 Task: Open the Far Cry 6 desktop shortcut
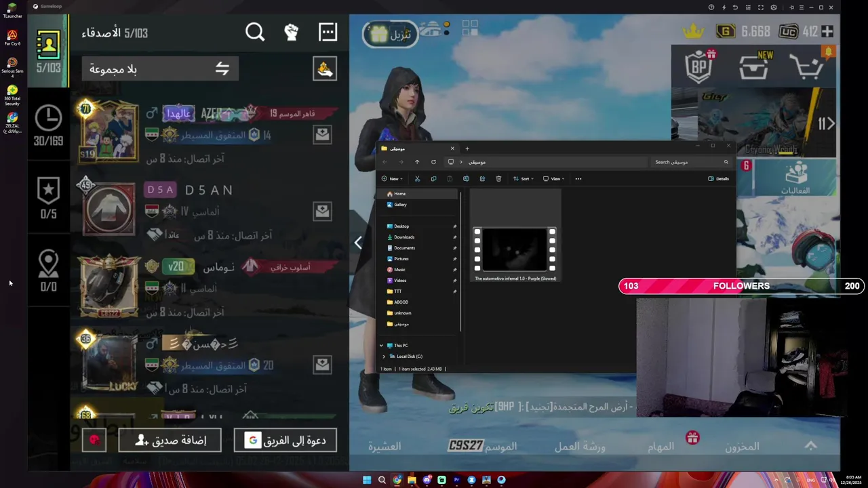pos(12,37)
